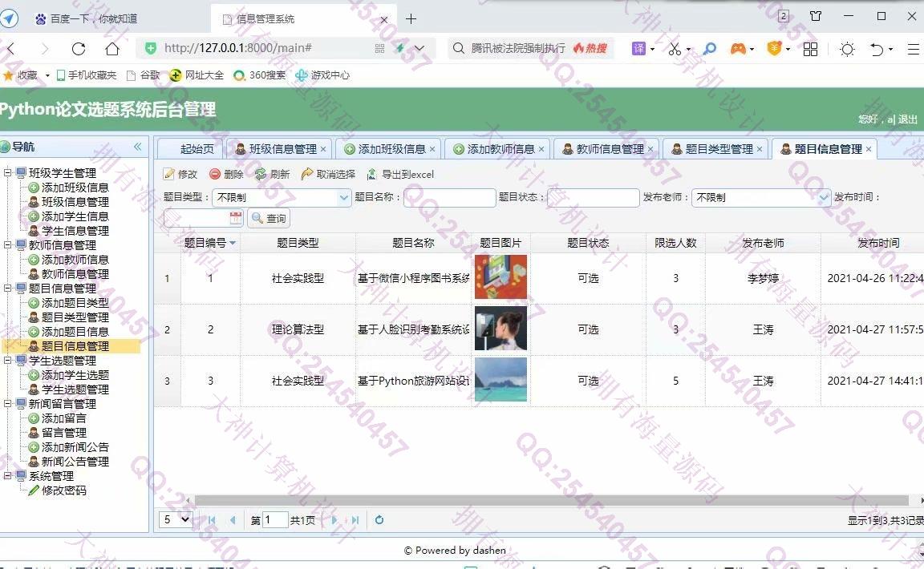Click the red 删除 delete icon
The image size is (924, 569).
[215, 175]
